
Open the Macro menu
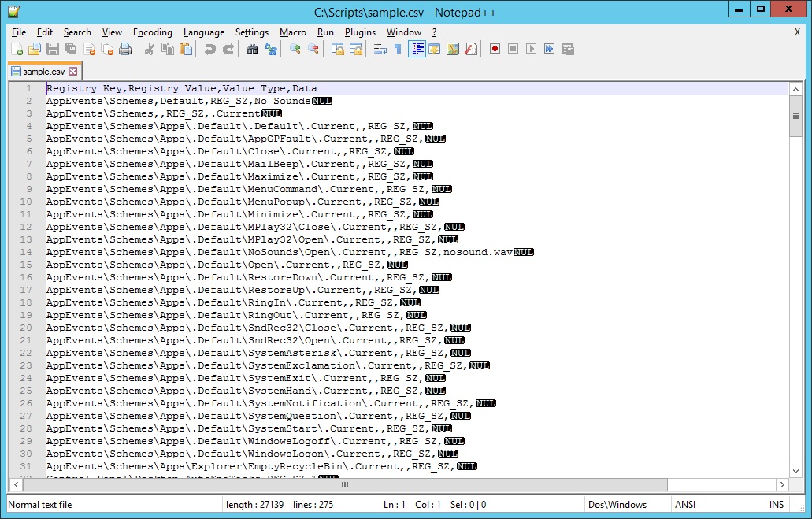(x=293, y=32)
